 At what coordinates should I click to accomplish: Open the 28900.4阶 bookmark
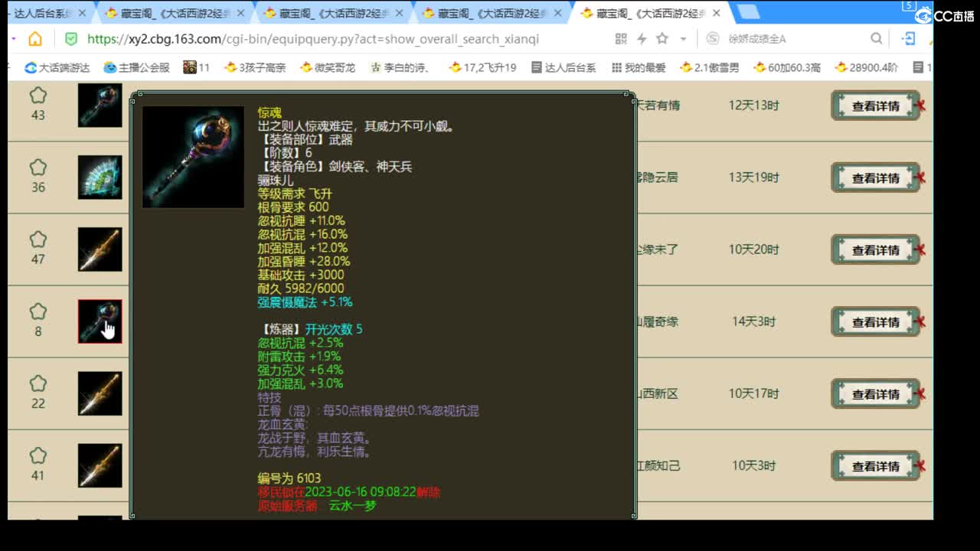point(867,67)
